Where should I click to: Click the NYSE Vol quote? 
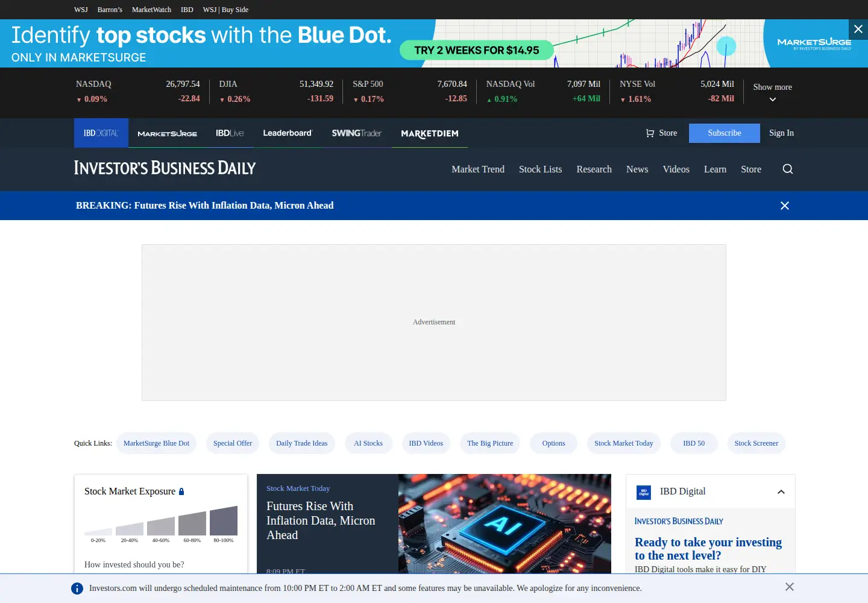click(677, 92)
